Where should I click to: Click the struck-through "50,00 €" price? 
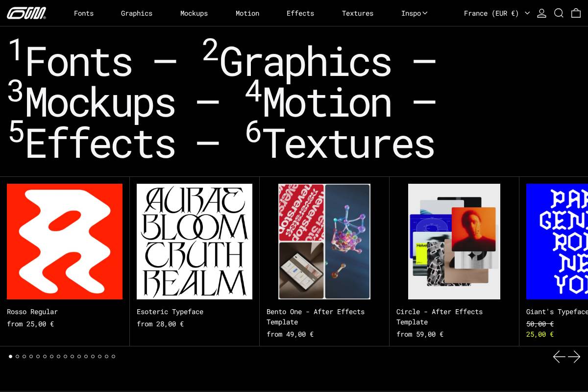(540, 324)
